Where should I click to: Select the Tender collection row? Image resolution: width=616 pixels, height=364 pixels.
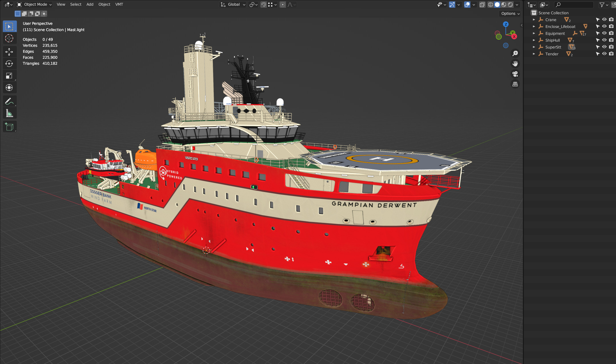pos(570,54)
